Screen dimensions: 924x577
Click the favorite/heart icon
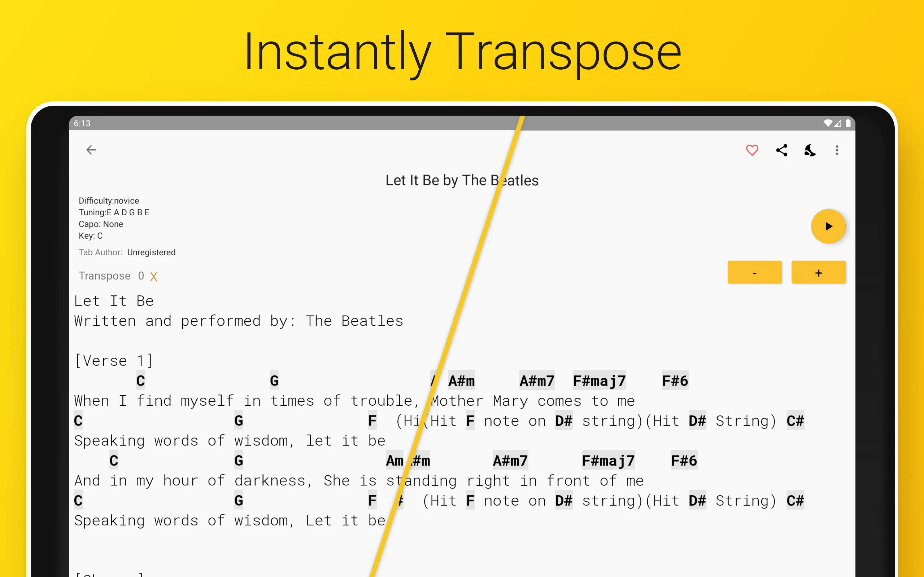pyautogui.click(x=752, y=150)
